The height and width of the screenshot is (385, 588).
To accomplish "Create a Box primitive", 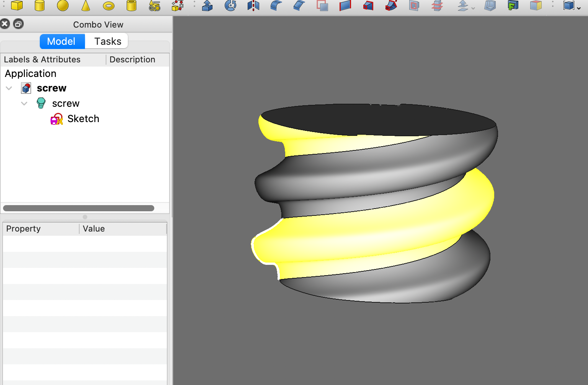I will tap(17, 5).
